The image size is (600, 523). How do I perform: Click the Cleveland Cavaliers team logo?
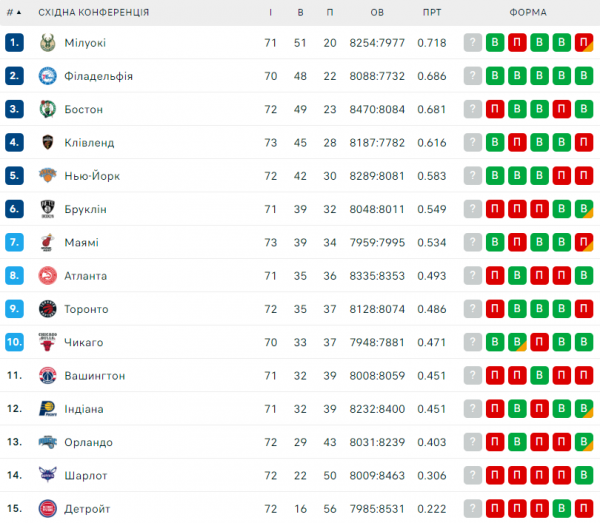(47, 143)
